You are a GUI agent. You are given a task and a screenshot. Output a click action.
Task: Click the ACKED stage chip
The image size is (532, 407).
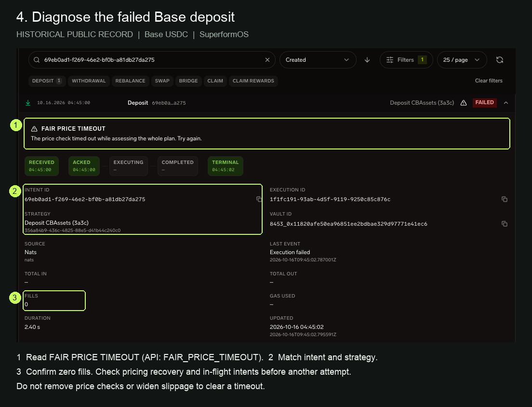84,166
